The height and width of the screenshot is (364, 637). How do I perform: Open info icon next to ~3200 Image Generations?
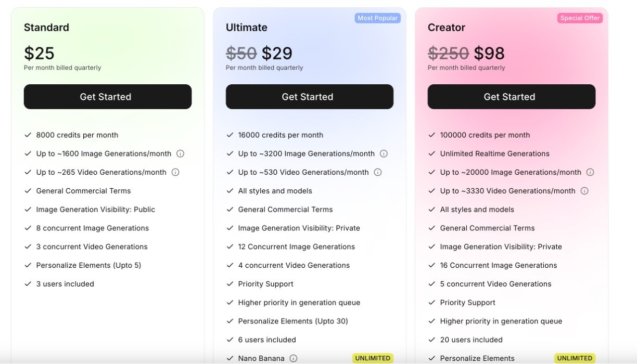tap(384, 153)
